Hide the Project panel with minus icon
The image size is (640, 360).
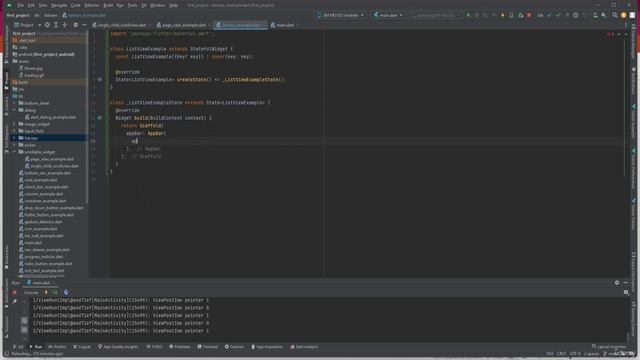pyautogui.click(x=84, y=25)
